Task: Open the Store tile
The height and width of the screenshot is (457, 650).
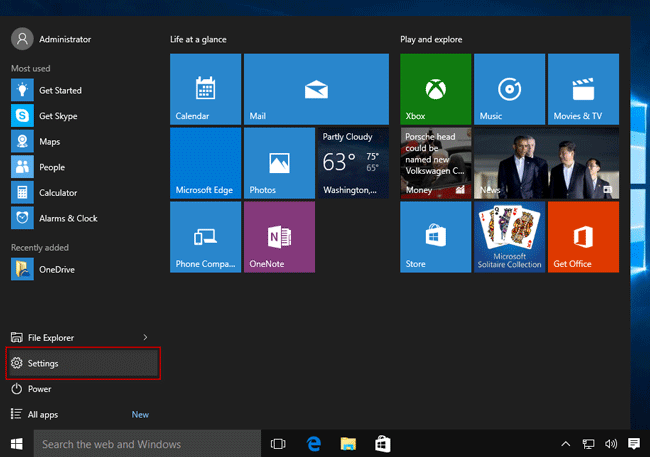Action: 436,237
